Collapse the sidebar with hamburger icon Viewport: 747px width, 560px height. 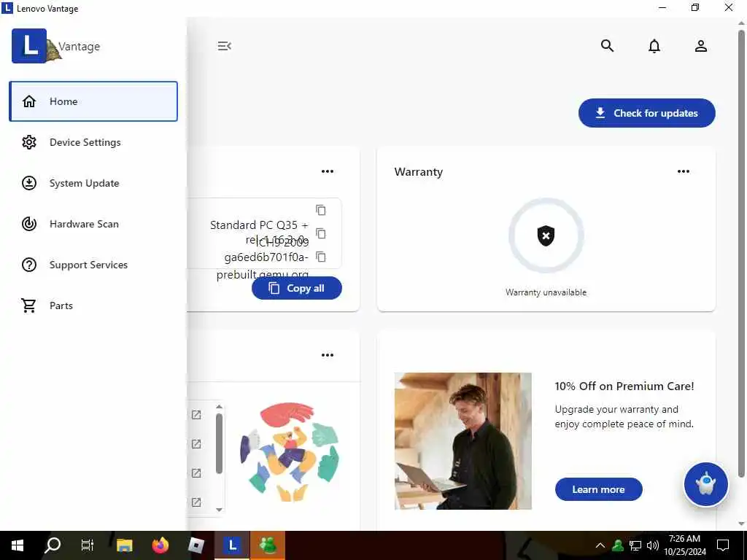(225, 46)
